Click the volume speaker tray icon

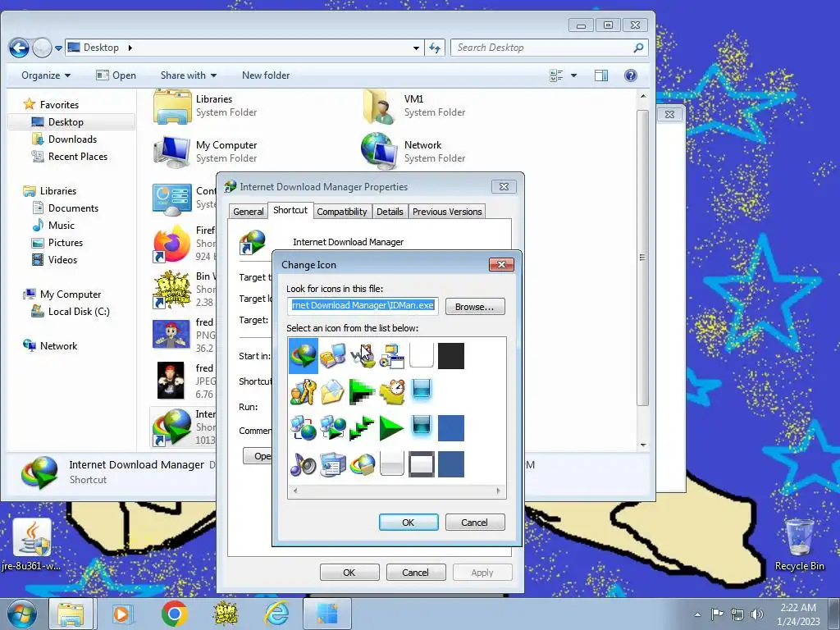point(756,614)
